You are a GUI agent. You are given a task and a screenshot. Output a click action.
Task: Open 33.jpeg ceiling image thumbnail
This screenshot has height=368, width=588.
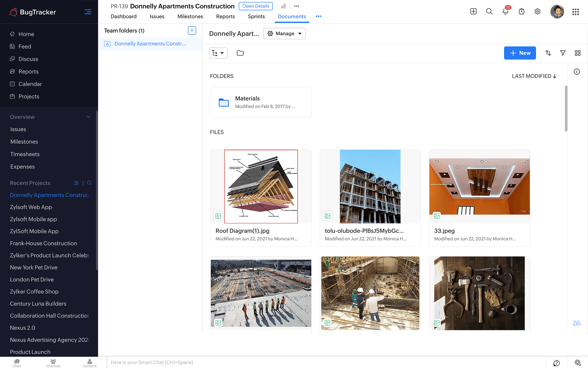tap(480, 186)
